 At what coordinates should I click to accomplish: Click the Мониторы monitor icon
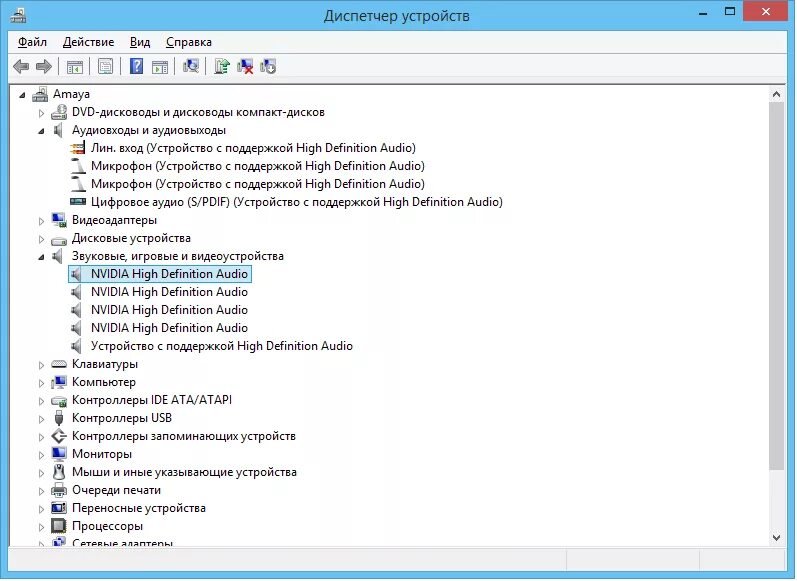pos(59,454)
